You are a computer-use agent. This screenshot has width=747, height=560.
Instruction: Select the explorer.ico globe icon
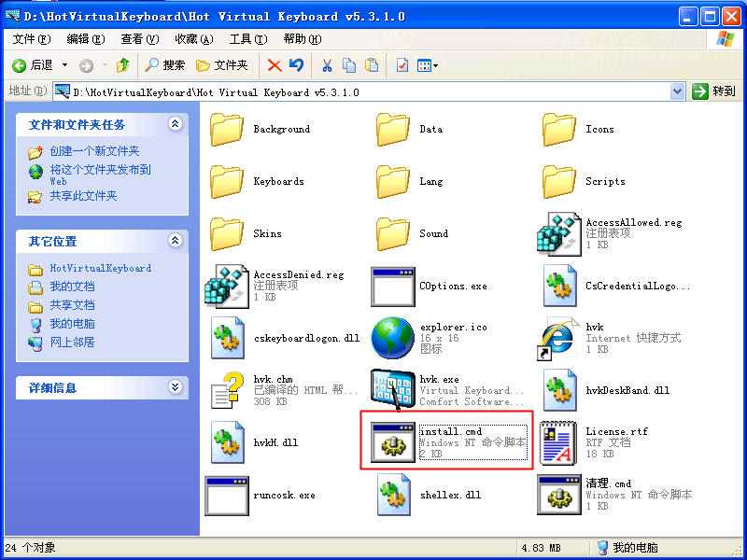(x=393, y=338)
